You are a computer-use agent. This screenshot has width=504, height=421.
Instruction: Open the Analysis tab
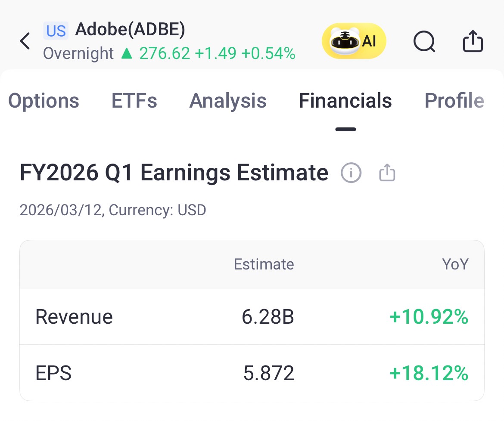228,101
